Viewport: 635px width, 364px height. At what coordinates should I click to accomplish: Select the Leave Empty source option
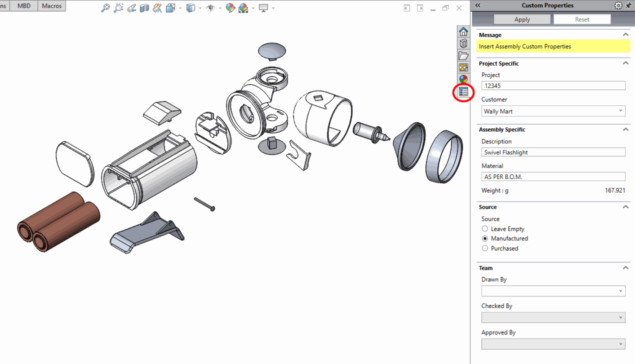(486, 229)
